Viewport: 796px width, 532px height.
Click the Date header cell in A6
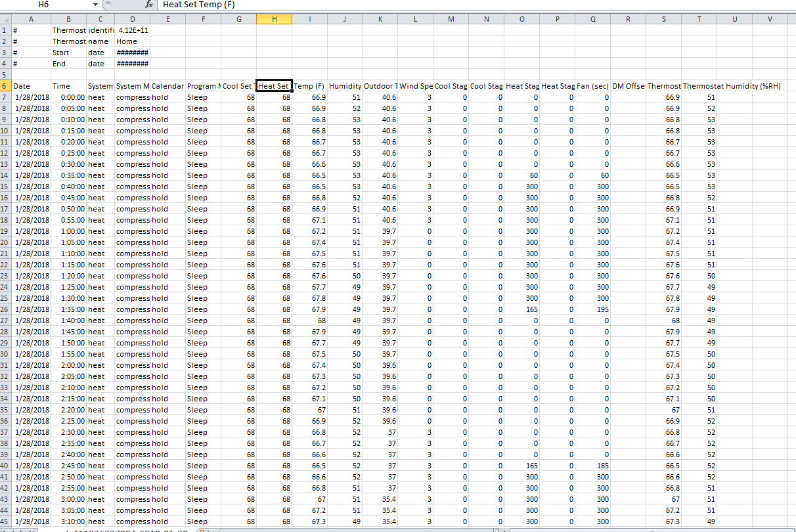tap(31, 86)
